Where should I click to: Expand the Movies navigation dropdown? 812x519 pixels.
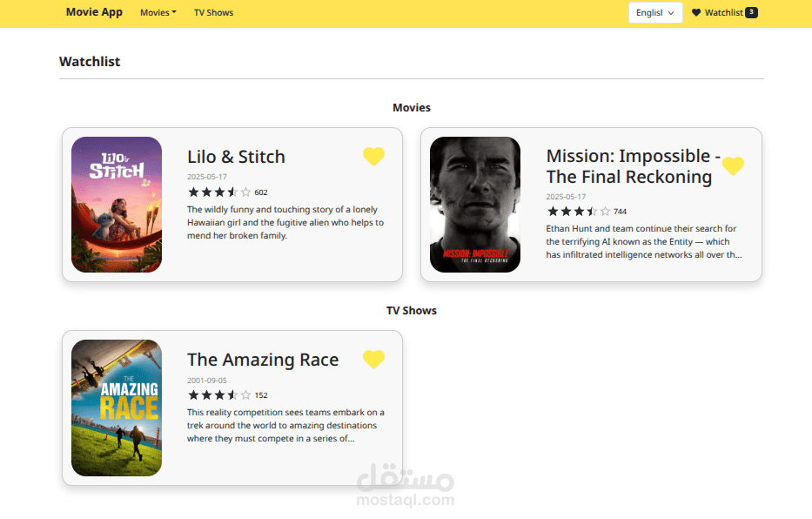click(158, 12)
